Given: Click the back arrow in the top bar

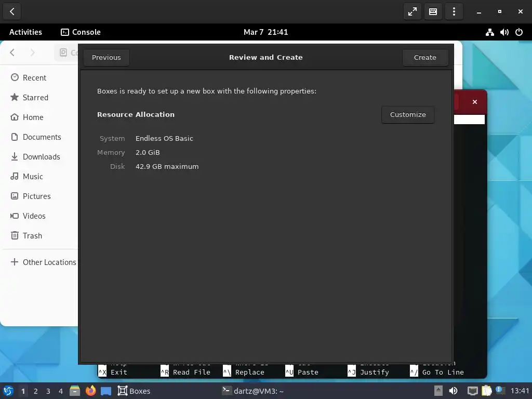Looking at the screenshot, I should point(12,11).
